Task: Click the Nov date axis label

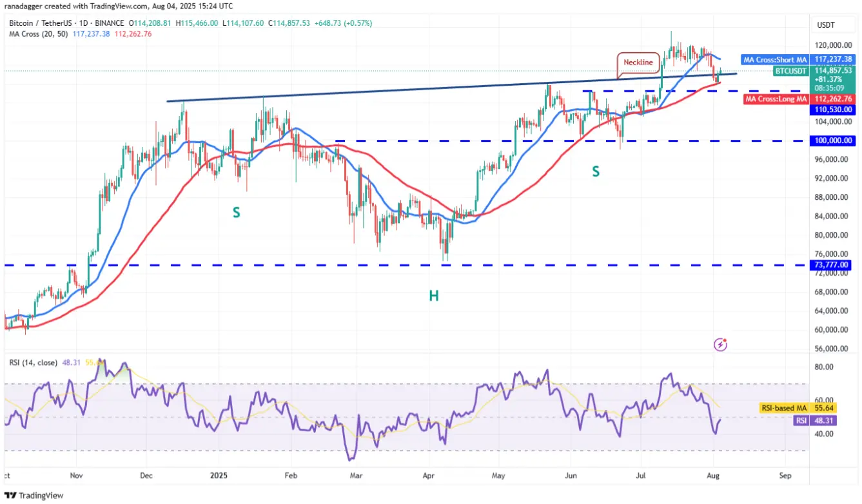Action: click(x=76, y=475)
